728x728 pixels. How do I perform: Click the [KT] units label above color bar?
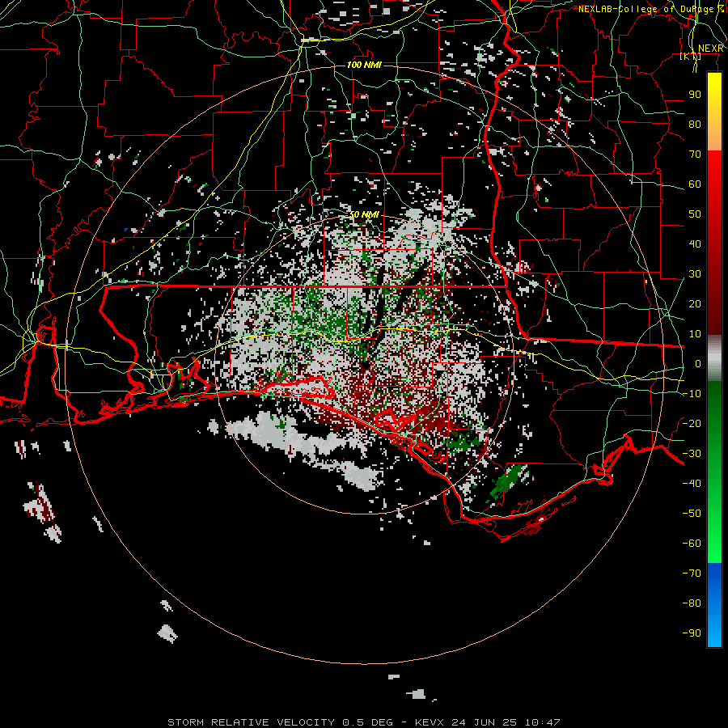point(691,56)
